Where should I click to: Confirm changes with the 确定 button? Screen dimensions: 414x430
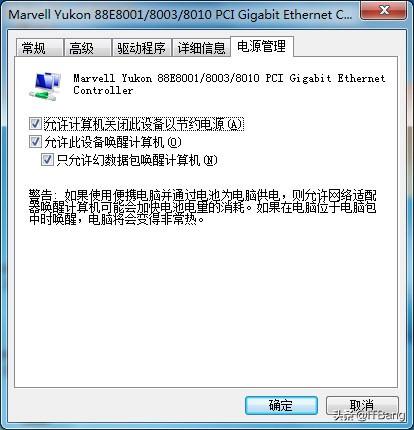[281, 405]
